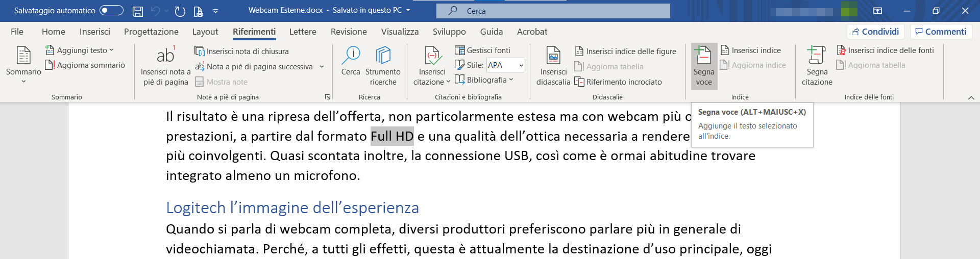
Task: Open the save location dropdown next to file name
Action: [x=408, y=10]
